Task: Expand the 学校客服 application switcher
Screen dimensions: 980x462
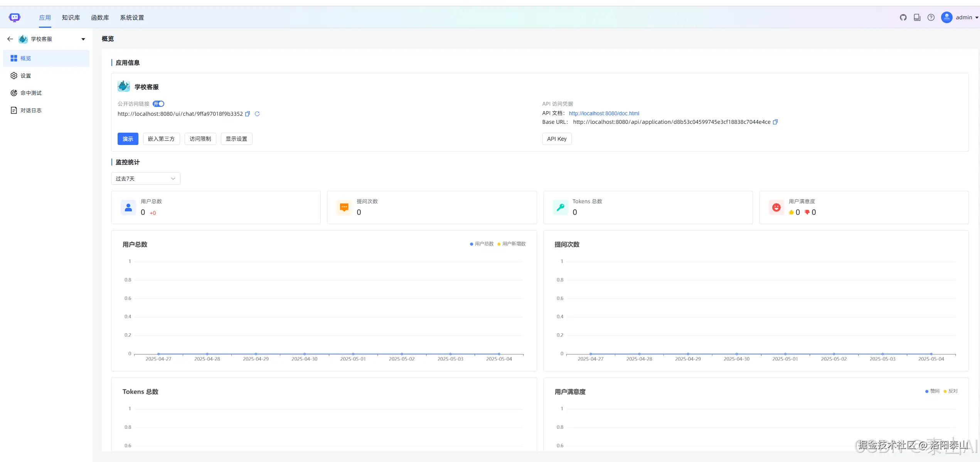Action: [83, 39]
